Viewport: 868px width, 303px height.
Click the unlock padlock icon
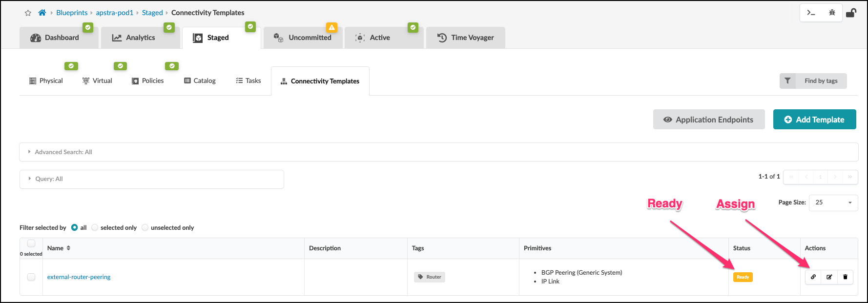(851, 13)
